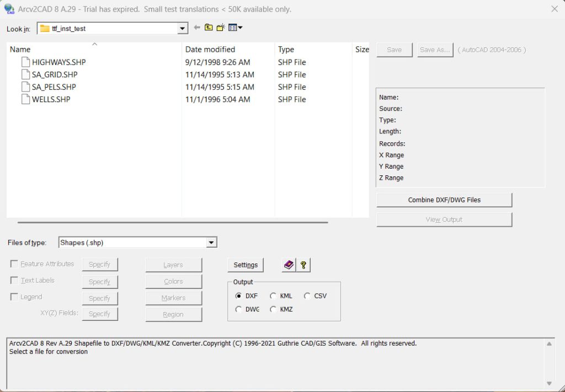Click the log panel scroll up arrow
Screen dimensions: 565x392
point(549,344)
